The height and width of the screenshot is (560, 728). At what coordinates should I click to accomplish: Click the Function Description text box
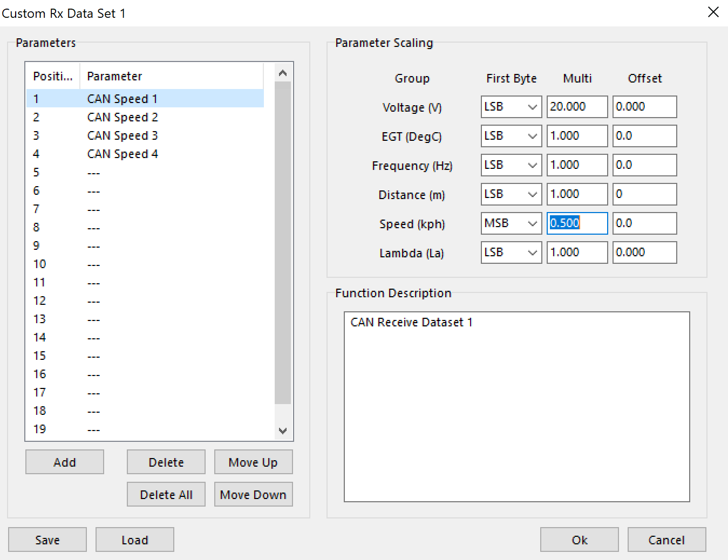[x=516, y=407]
